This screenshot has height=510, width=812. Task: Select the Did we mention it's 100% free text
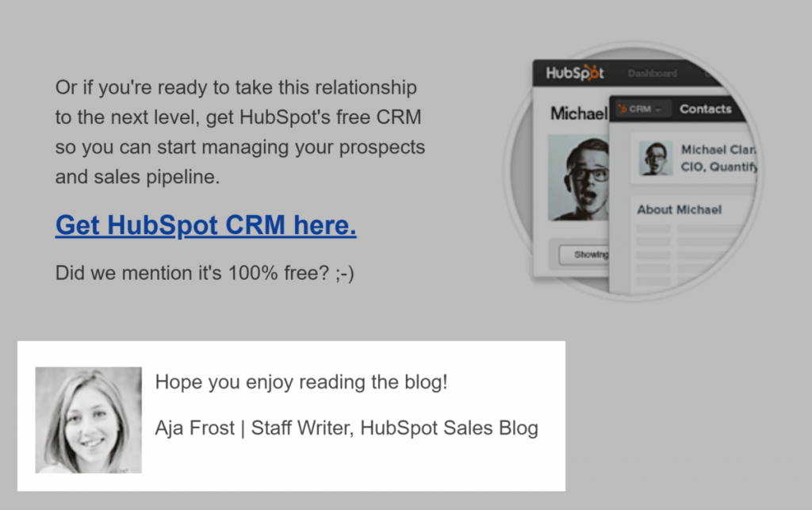tap(205, 273)
